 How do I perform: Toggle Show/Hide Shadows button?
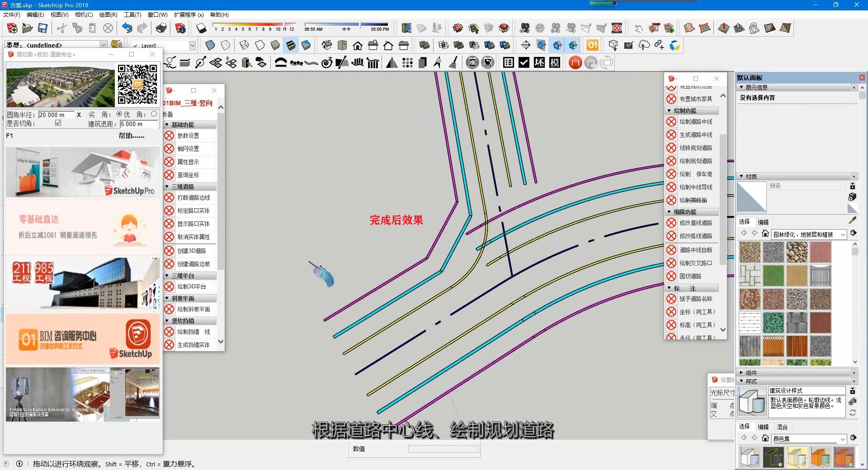201,28
